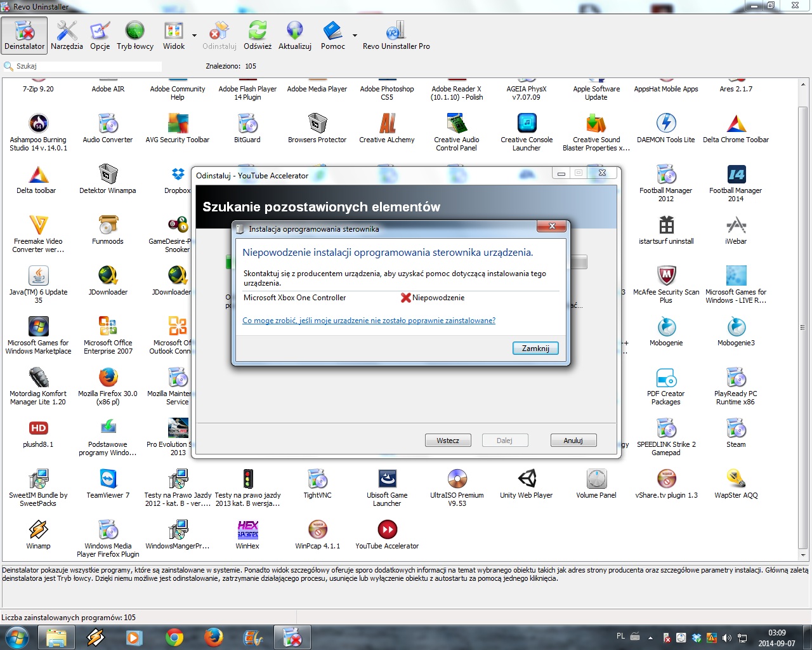Image resolution: width=812 pixels, height=650 pixels.
Task: Open the volume control in system tray
Action: tap(726, 637)
